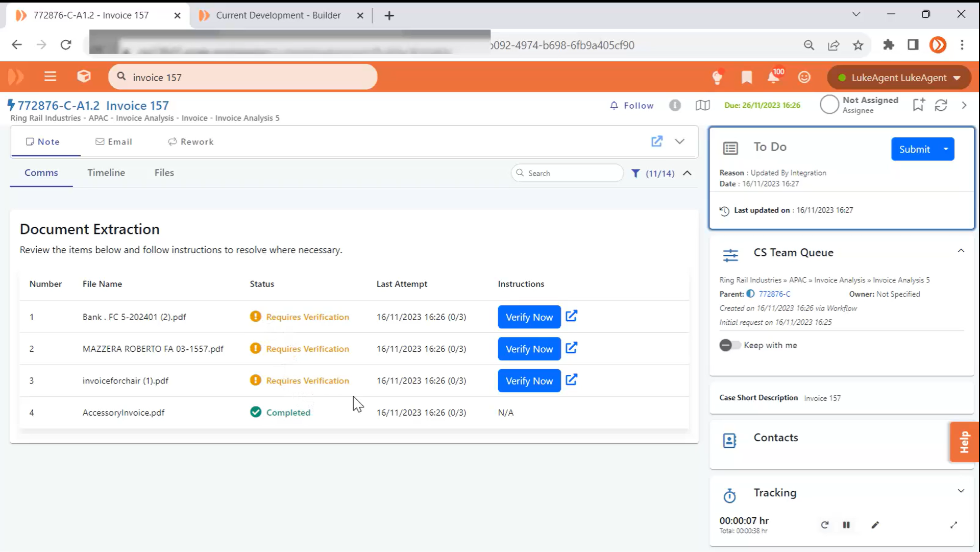The width and height of the screenshot is (980, 552).
Task: Click Verify Now for invoiceforchair (1).pdf
Action: pos(529,381)
